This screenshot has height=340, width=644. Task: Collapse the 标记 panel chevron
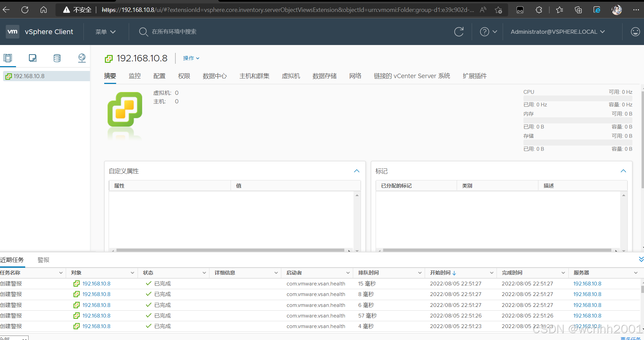tap(623, 171)
